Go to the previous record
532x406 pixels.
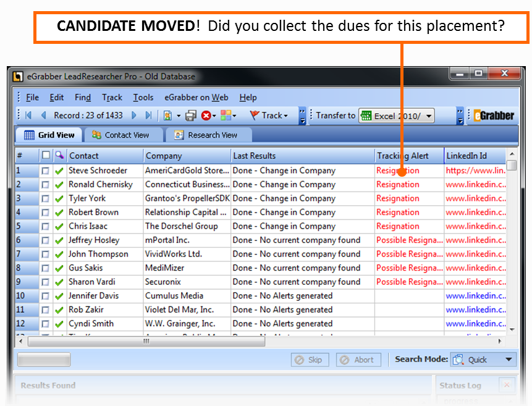43,116
